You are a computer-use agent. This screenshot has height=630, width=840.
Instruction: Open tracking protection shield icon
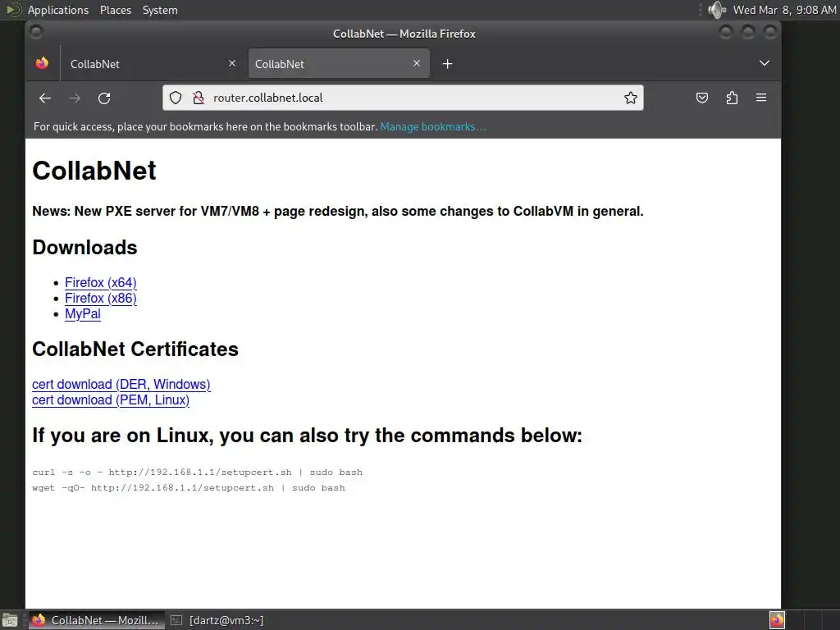tap(176, 98)
